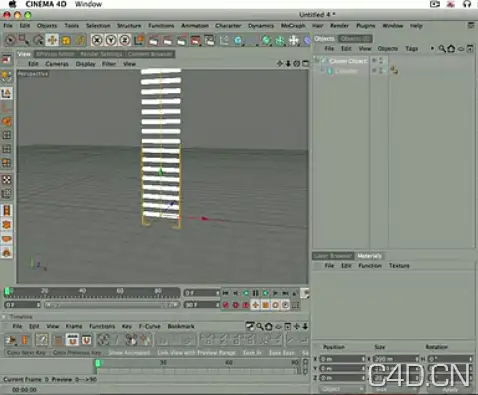Toggle the Z axis lock

point(125,40)
